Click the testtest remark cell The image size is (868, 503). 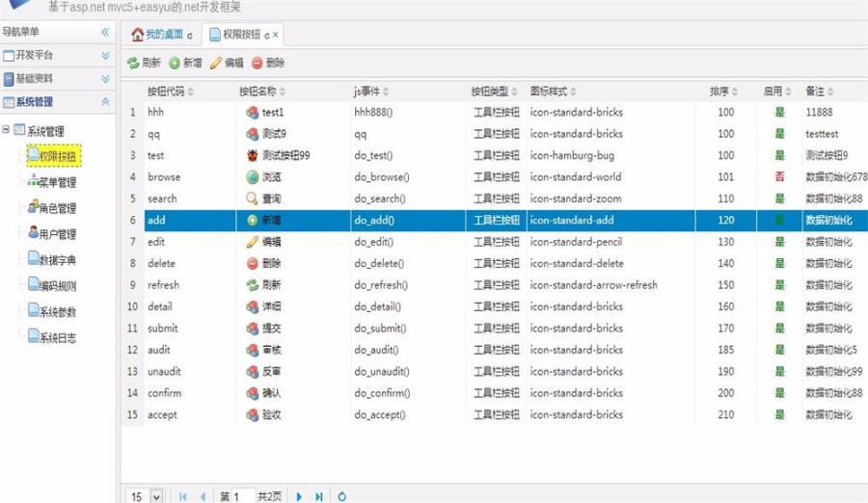[835, 134]
